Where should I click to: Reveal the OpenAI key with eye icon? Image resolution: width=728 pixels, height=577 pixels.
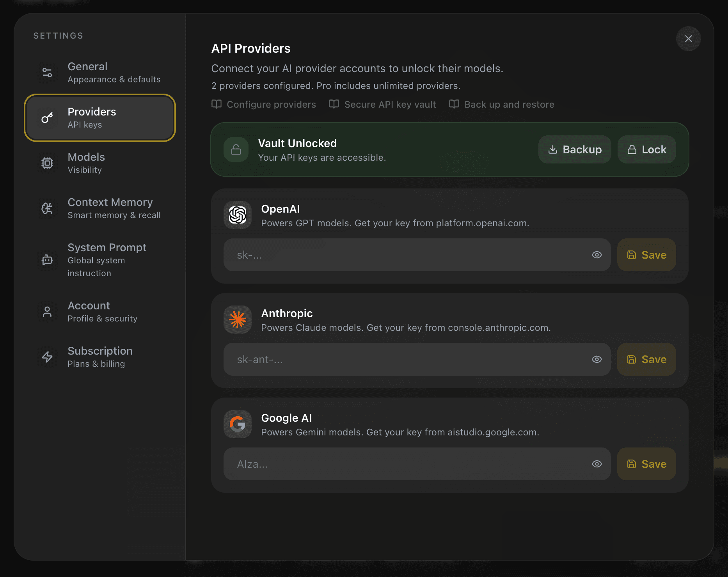[x=597, y=255]
